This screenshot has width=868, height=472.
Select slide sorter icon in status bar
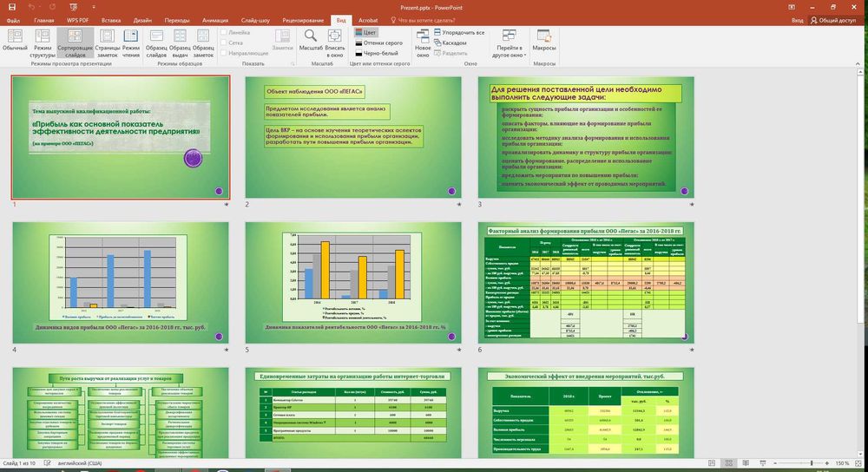(729, 463)
